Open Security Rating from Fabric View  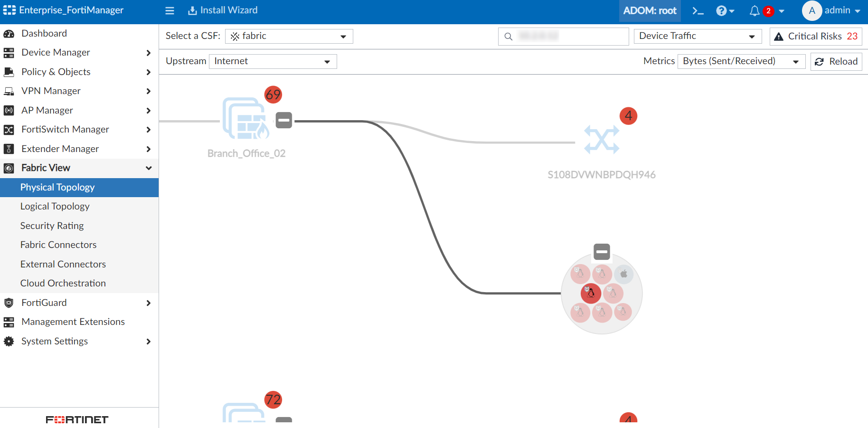(52, 226)
